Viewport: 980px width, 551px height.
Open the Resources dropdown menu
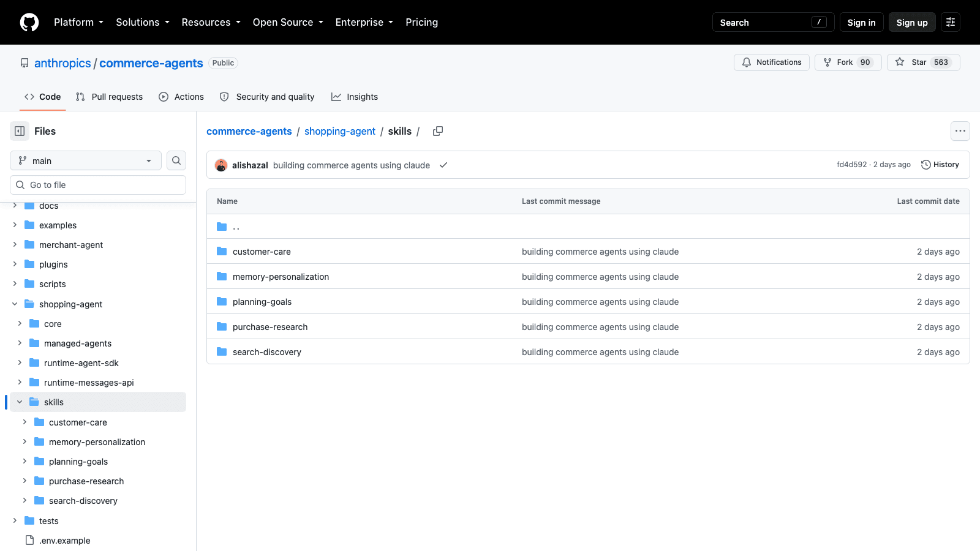[x=211, y=22]
